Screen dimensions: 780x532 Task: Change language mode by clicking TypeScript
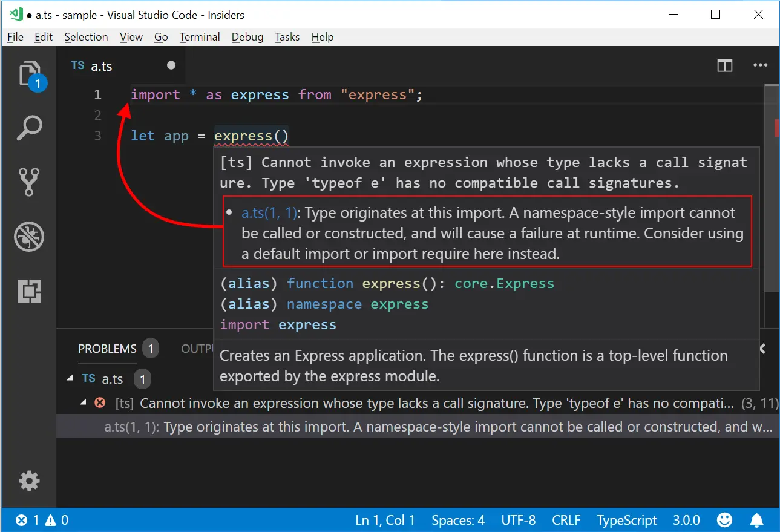point(626,520)
